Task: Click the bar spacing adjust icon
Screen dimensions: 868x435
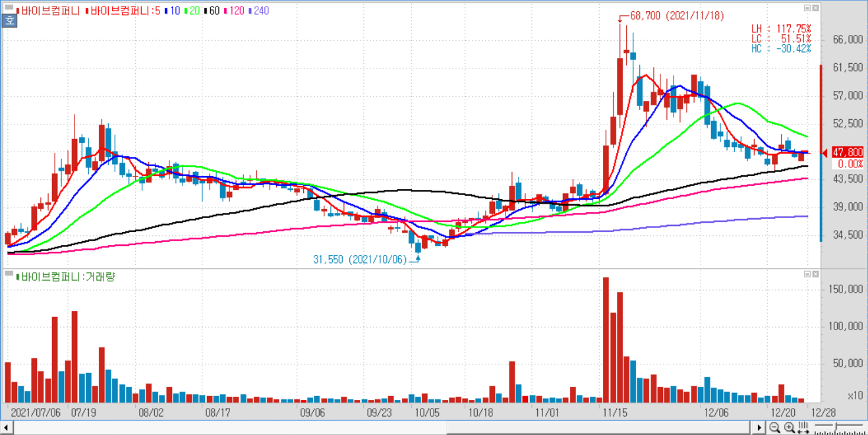Action: 803,427
